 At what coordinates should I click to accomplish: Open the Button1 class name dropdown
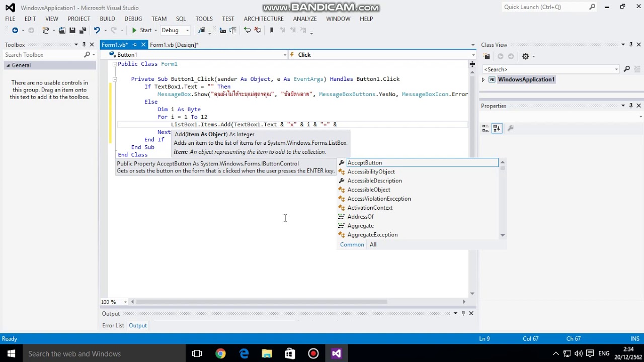tap(285, 55)
